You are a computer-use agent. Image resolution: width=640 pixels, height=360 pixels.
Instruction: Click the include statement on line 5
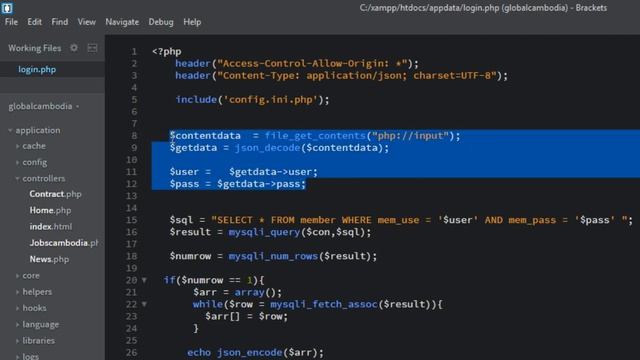point(252,100)
